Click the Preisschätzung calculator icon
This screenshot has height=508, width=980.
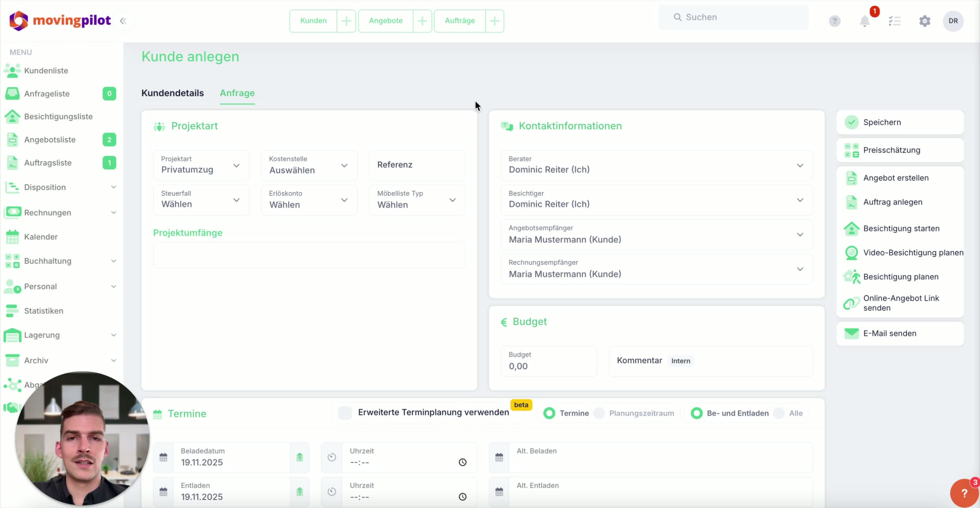851,150
